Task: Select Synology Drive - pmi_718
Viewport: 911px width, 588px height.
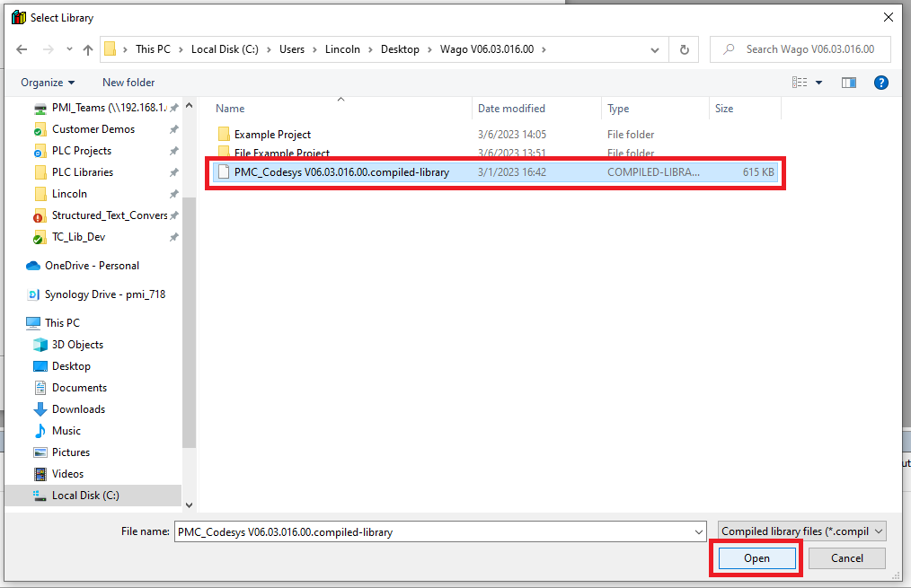Action: (104, 294)
